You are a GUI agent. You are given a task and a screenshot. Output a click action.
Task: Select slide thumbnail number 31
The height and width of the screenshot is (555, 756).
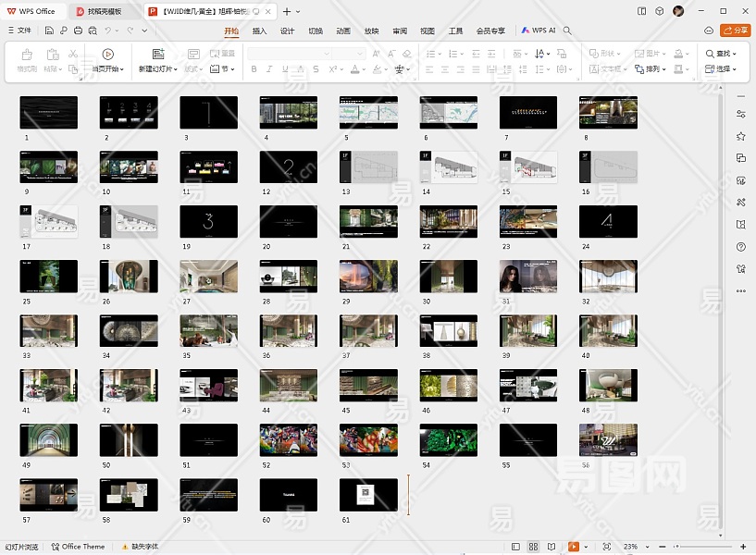(x=528, y=276)
